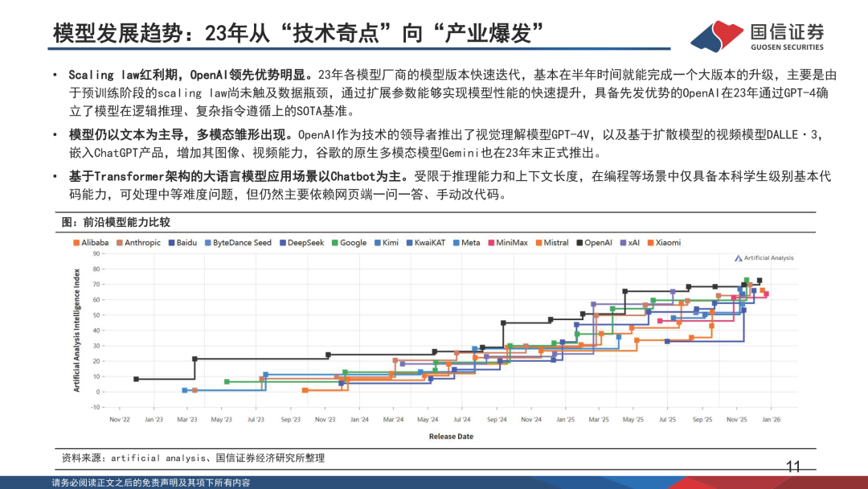Click the 国信证券 company name text
868x489 pixels.
tap(787, 31)
